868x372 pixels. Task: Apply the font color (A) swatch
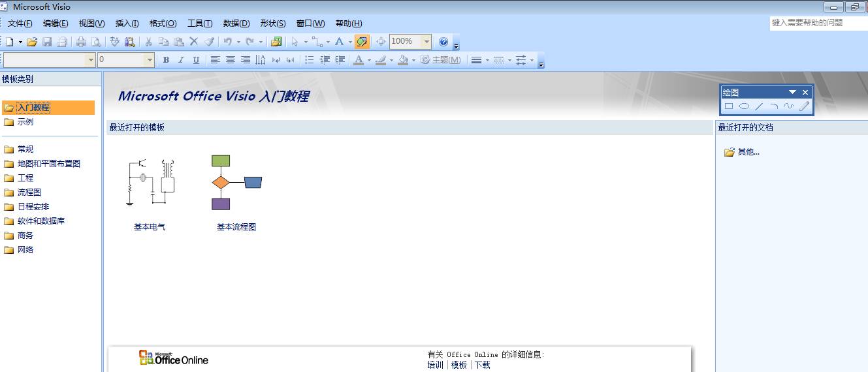pyautogui.click(x=358, y=60)
